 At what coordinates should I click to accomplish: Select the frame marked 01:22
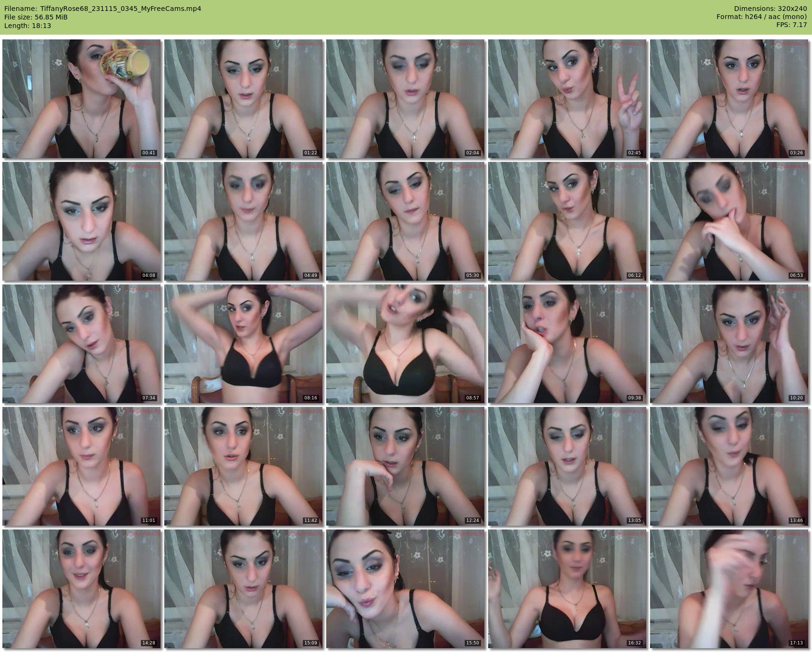[x=244, y=99]
